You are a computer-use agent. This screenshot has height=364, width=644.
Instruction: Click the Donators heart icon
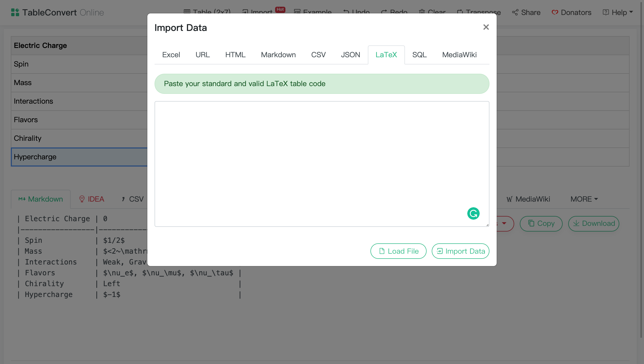click(555, 12)
